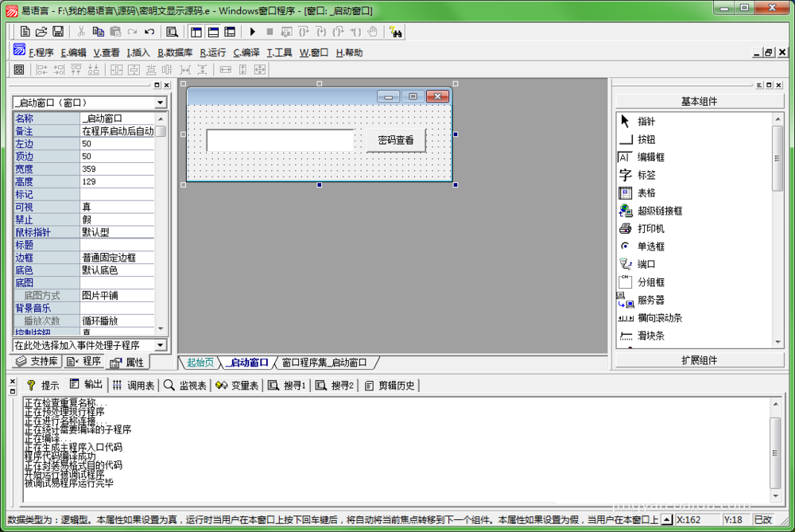Screen dimensions: 795x532
Task: Open the C.编译 menu
Action: point(246,52)
